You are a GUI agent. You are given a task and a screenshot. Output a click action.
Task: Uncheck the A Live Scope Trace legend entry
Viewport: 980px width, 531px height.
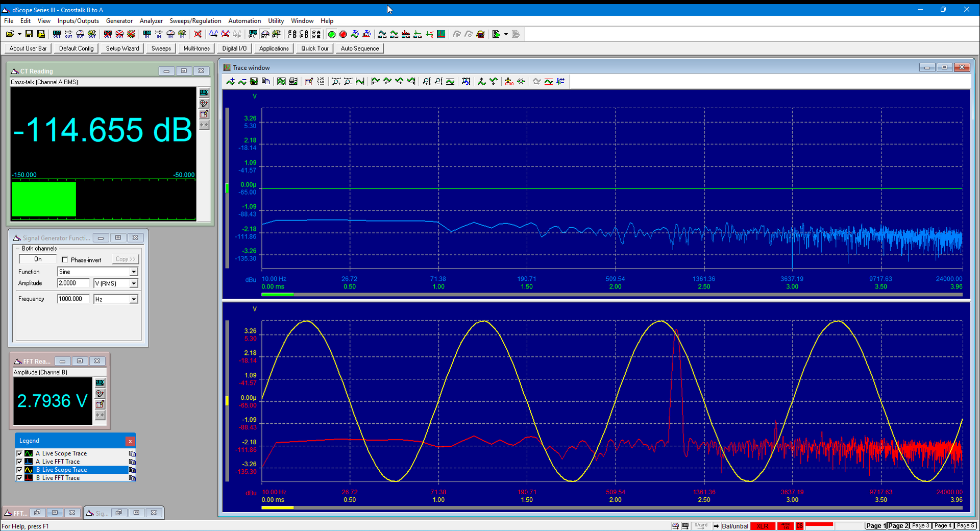pyautogui.click(x=19, y=453)
